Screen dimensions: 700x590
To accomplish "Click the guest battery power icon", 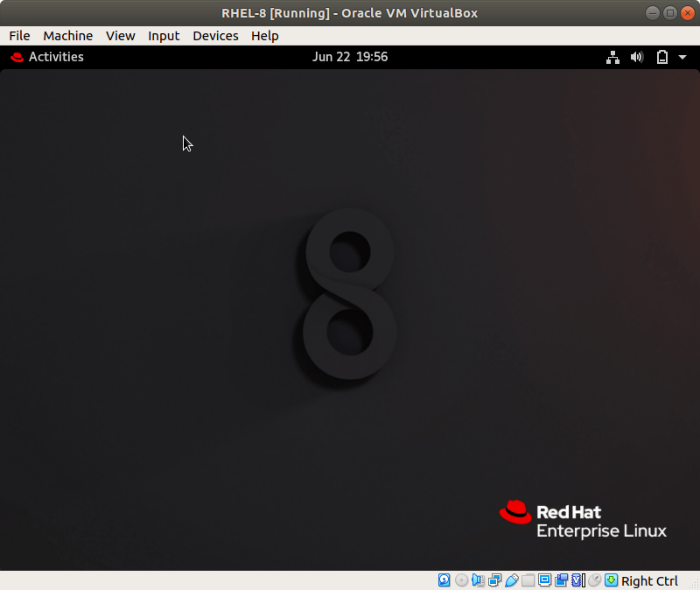I will tap(662, 57).
